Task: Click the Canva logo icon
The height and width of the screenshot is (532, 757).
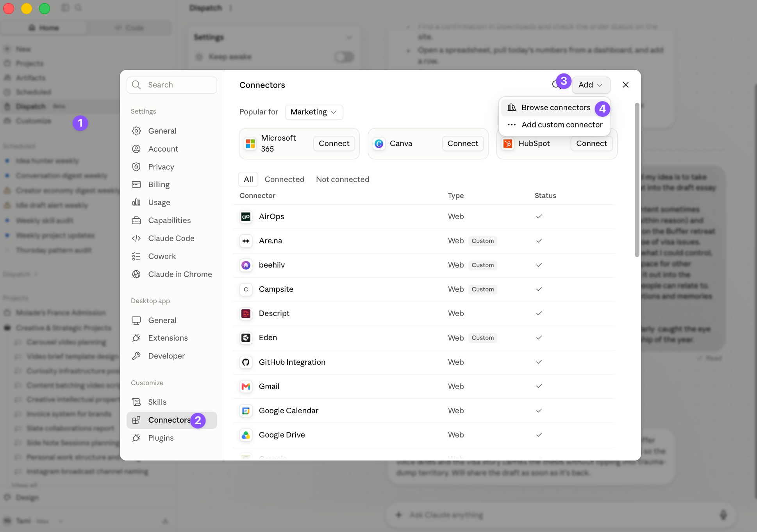Action: pyautogui.click(x=379, y=144)
